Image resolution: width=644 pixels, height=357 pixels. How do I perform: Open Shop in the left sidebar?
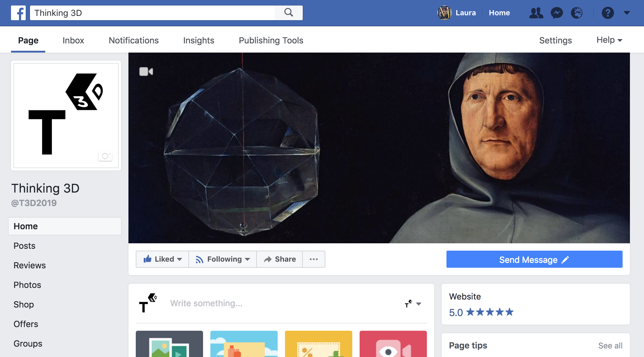click(24, 304)
